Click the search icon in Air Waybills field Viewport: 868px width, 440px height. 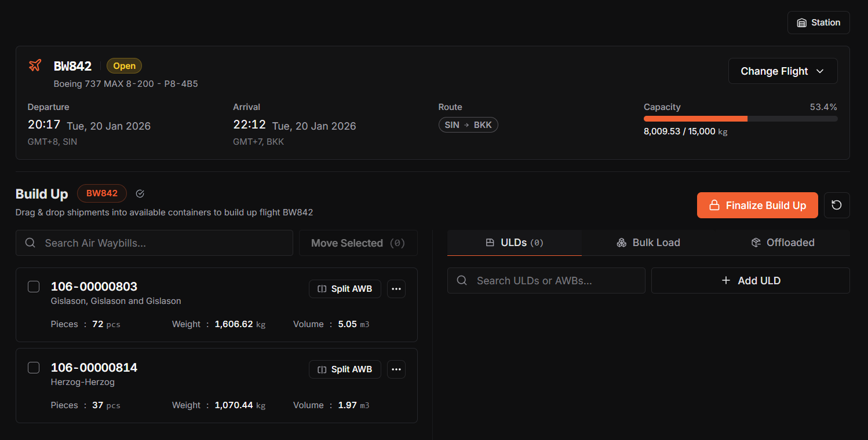(x=30, y=243)
